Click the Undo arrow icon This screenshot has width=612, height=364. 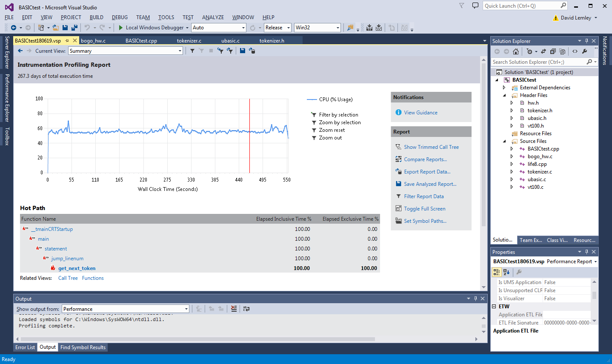point(87,28)
